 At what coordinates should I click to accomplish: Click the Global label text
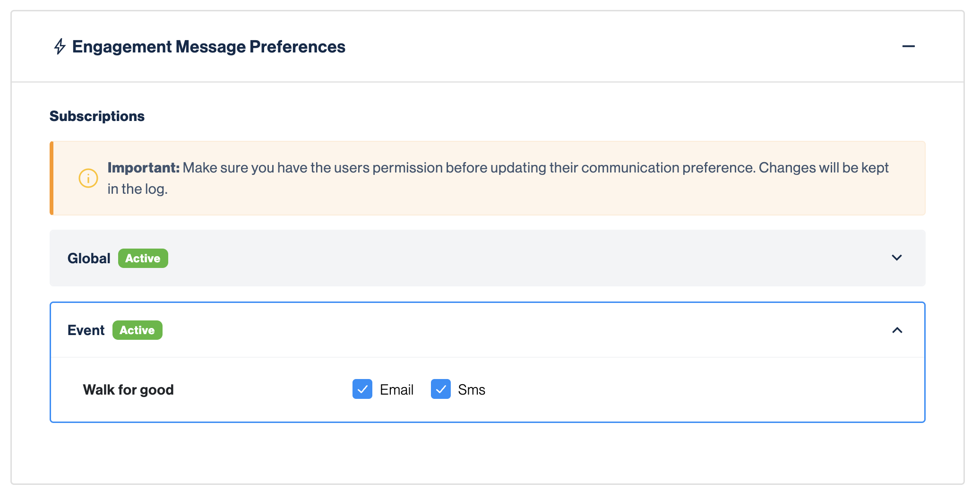pos(89,259)
